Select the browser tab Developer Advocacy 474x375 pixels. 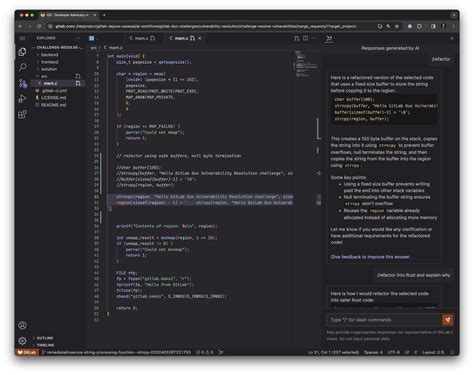67,15
